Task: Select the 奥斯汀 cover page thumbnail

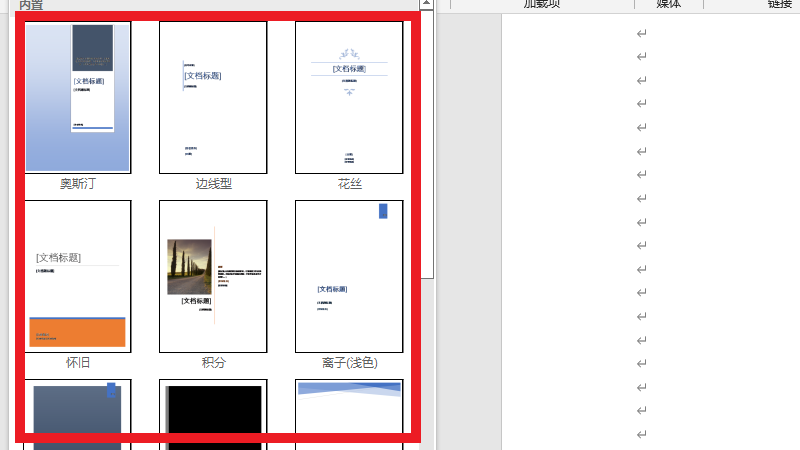Action: point(78,97)
